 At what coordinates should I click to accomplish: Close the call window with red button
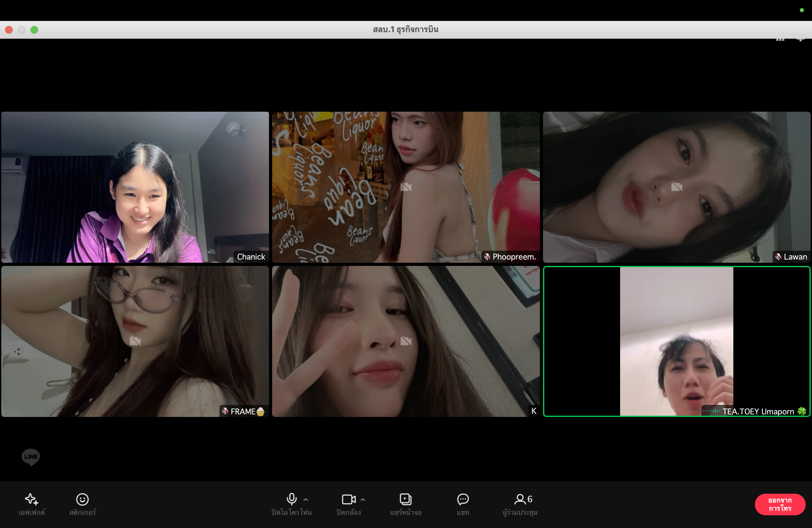pyautogui.click(x=9, y=30)
